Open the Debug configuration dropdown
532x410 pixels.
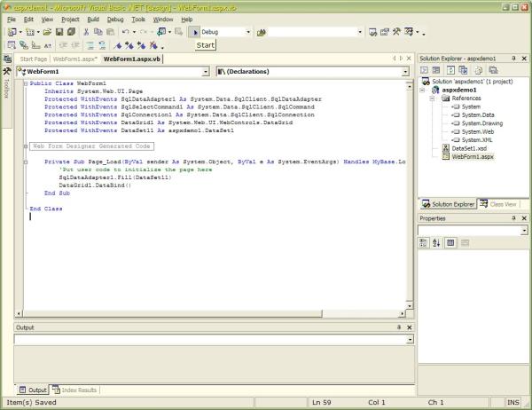(x=248, y=32)
